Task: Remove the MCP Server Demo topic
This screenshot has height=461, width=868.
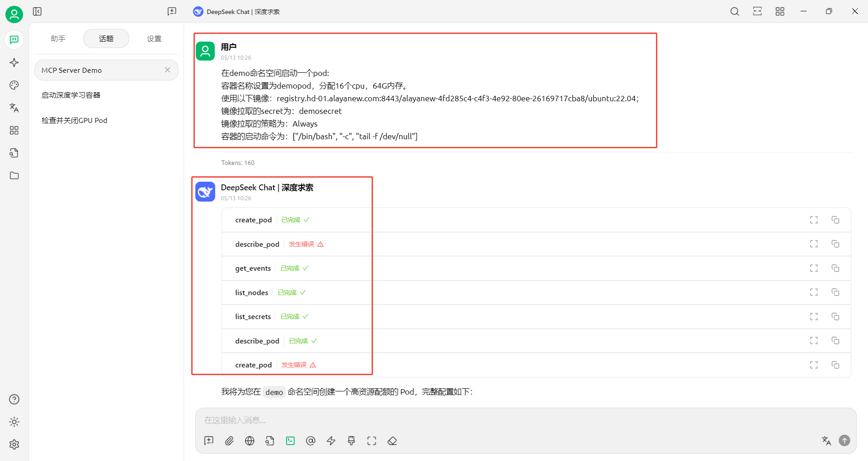Action: coord(167,70)
